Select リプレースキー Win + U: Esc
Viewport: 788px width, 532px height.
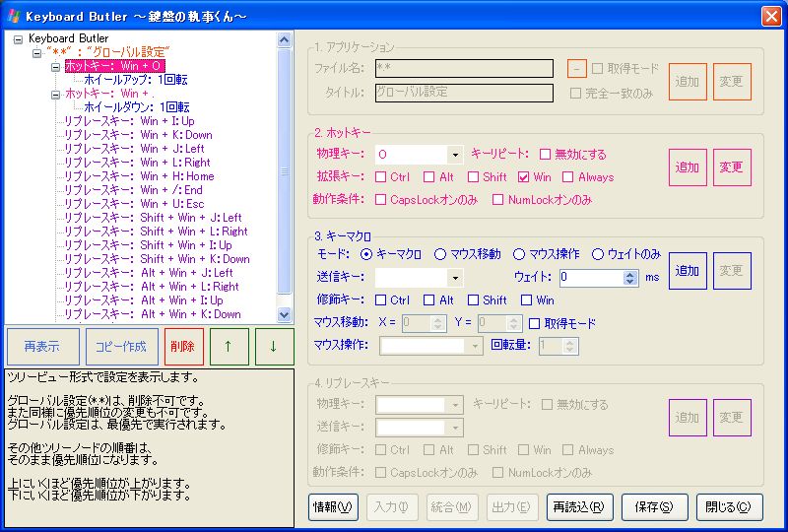click(x=134, y=204)
